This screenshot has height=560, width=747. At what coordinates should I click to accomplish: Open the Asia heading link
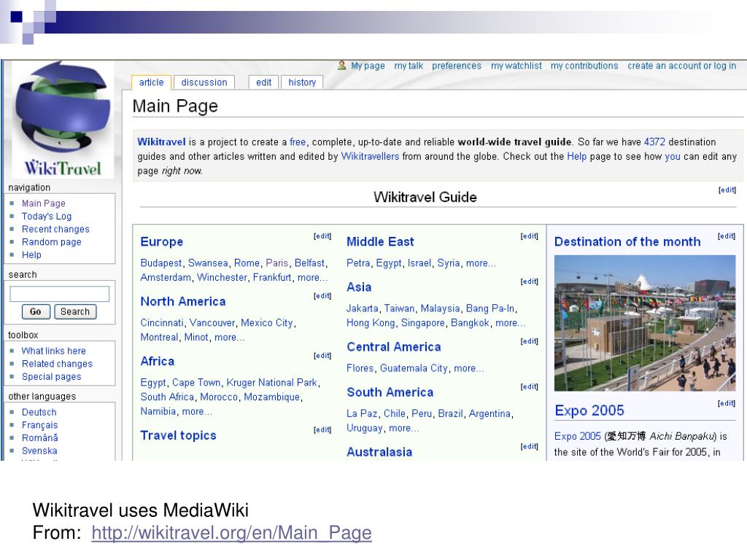(x=359, y=287)
